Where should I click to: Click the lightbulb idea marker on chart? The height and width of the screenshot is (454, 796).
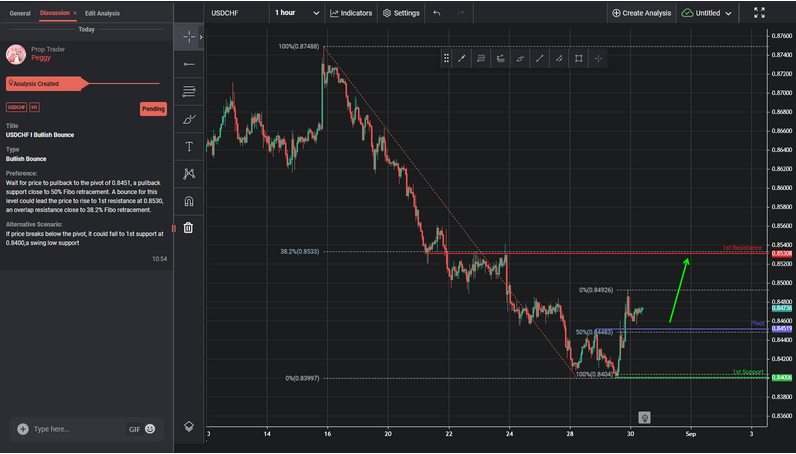coord(644,417)
